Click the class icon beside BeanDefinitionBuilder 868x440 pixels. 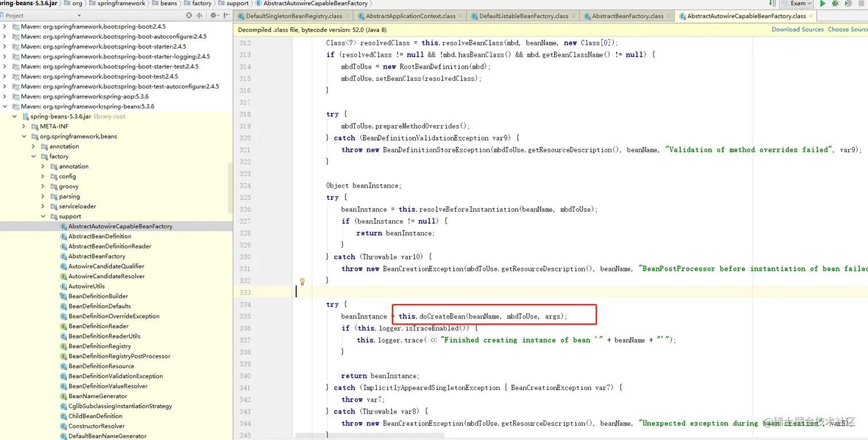click(x=64, y=296)
